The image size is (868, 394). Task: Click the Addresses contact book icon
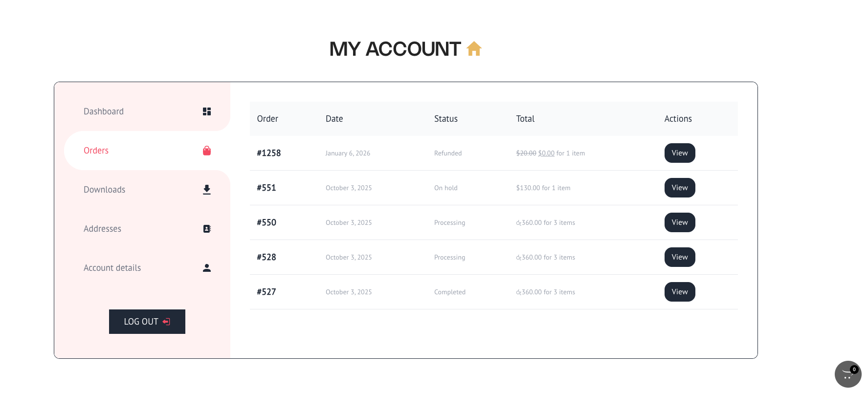(207, 229)
